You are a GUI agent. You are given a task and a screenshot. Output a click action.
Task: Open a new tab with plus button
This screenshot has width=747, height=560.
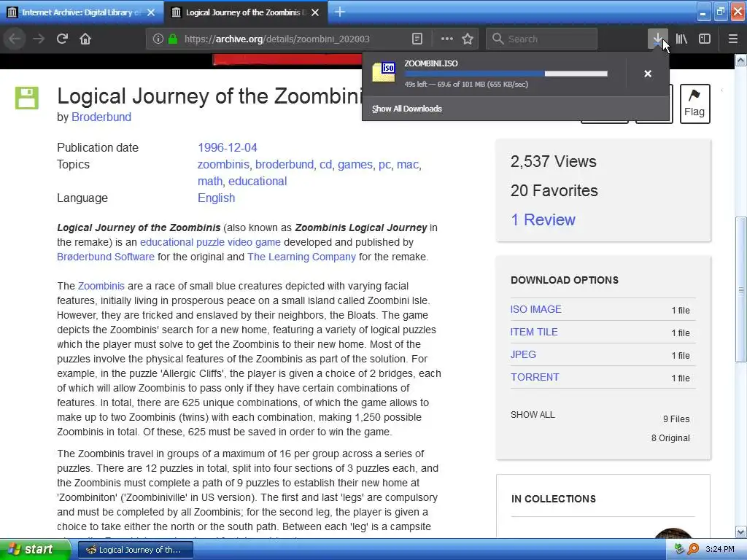(340, 12)
